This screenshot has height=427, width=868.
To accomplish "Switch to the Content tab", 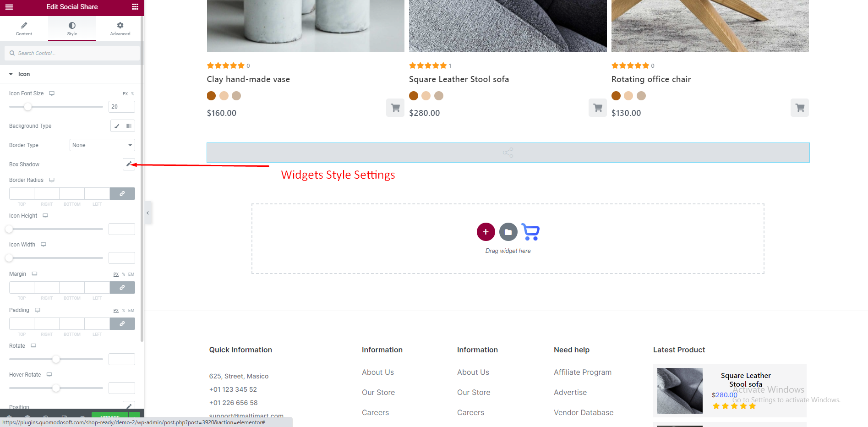I will (24, 28).
